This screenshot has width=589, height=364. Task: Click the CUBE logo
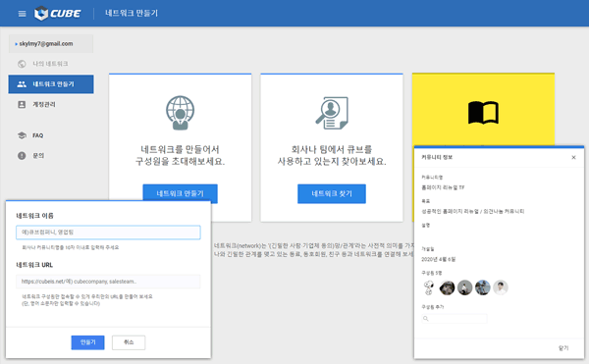(x=58, y=14)
